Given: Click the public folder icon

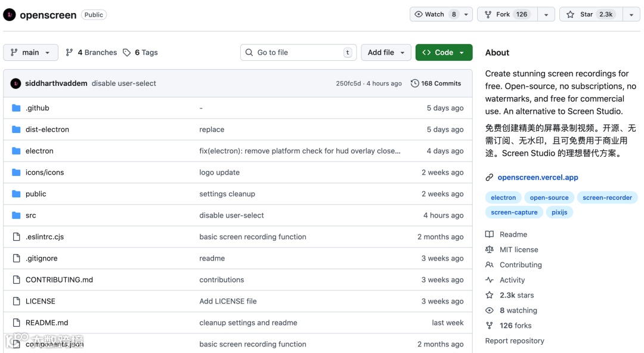Looking at the screenshot, I should click(x=17, y=194).
